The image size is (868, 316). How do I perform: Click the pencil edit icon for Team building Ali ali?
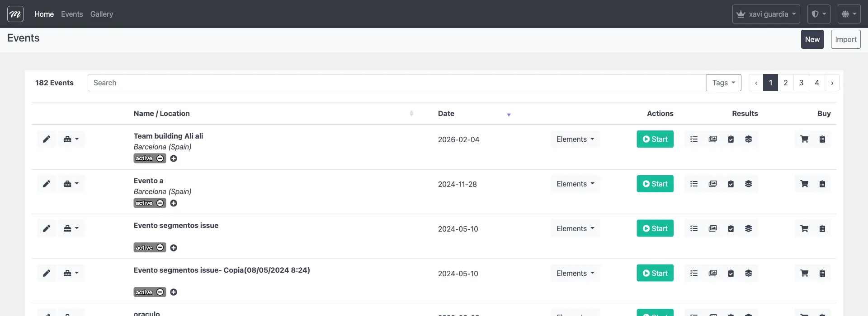pos(47,139)
